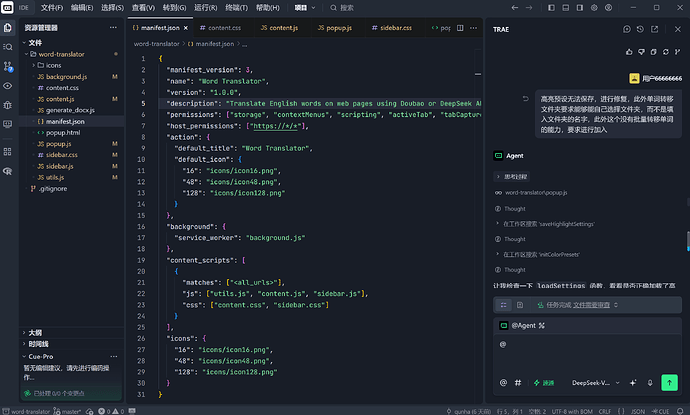The image size is (690, 415).
Task: Toggle the left sidebar layout icon
Action: (551, 8)
